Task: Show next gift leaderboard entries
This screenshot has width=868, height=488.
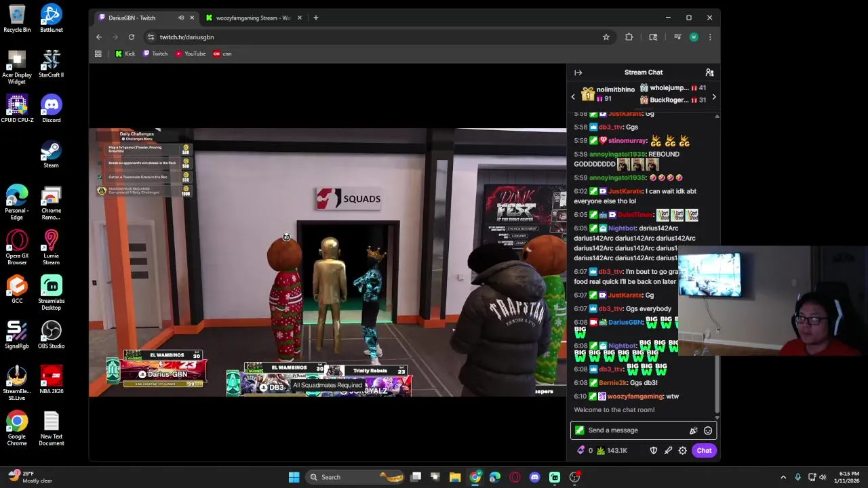Action: point(713,97)
